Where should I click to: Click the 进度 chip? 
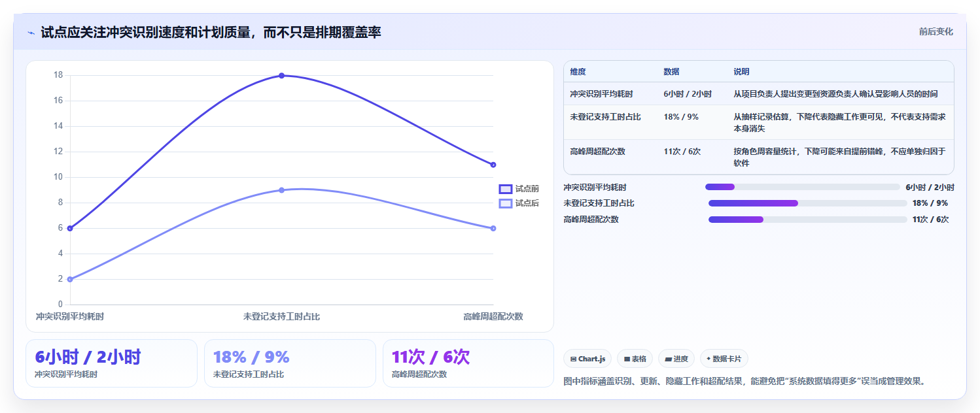click(676, 359)
